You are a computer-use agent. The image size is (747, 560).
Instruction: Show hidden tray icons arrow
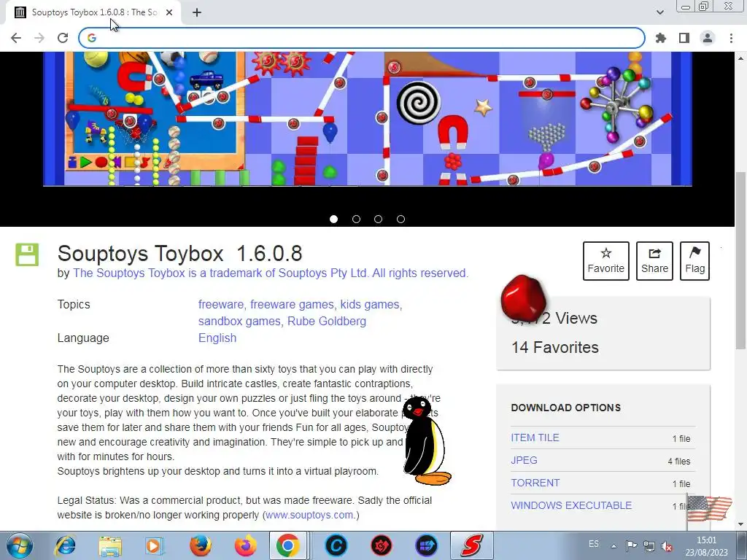point(614,546)
